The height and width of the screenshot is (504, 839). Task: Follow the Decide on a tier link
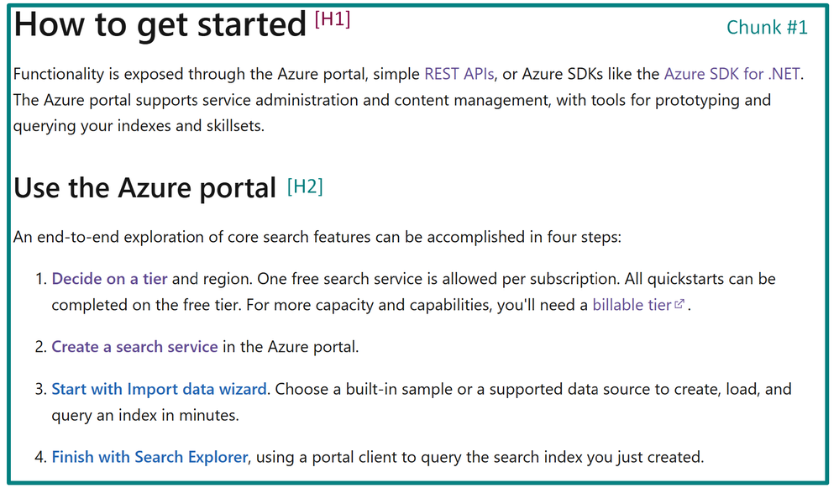point(110,279)
